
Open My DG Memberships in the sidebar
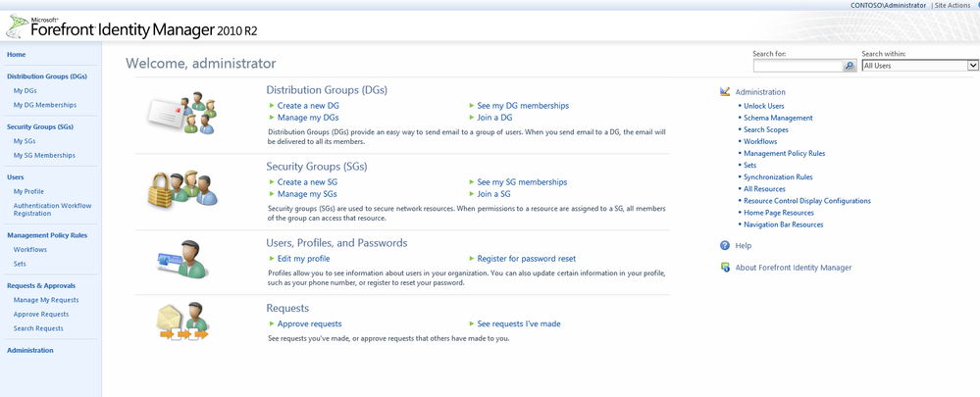[x=44, y=105]
